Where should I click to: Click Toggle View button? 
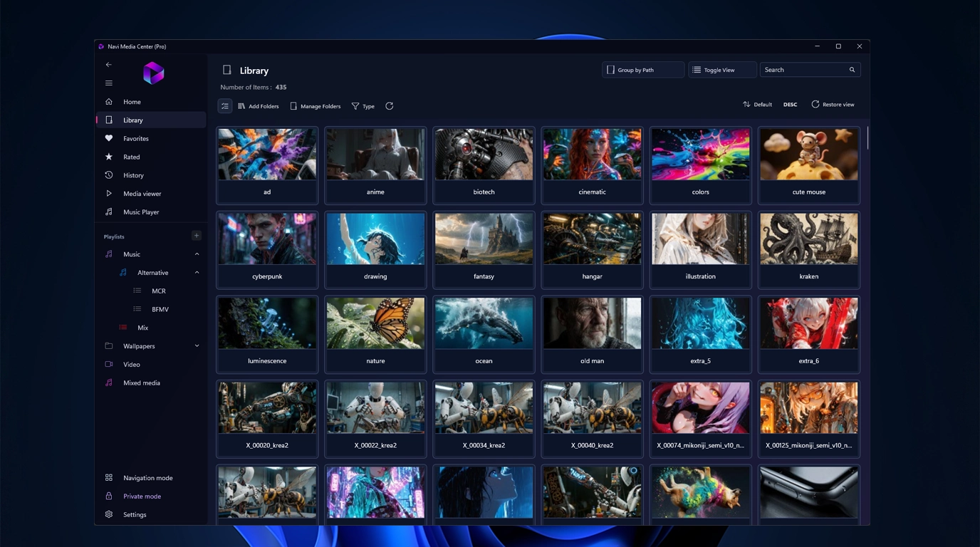722,70
